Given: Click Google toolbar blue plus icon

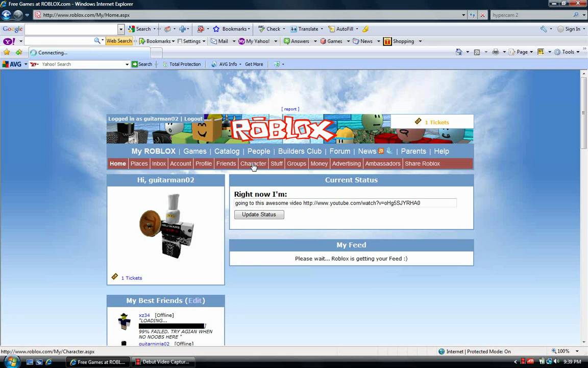Looking at the screenshot, I should click(x=183, y=29).
